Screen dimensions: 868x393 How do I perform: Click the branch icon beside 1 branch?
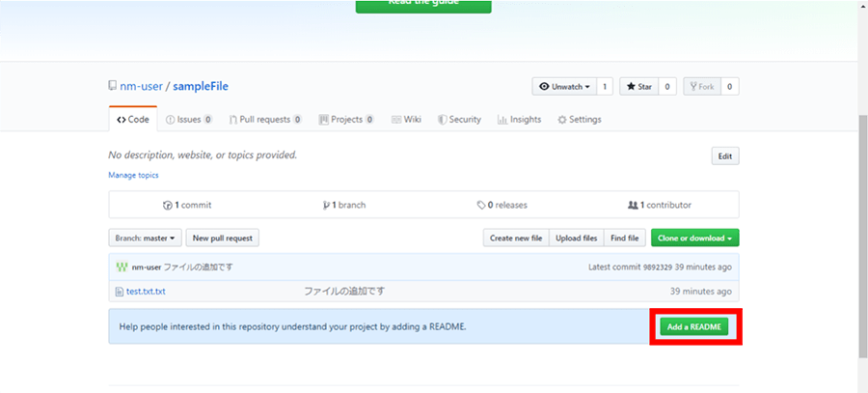tap(326, 205)
